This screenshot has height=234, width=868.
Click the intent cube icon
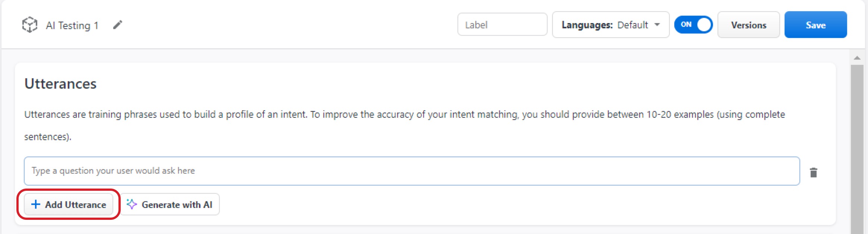[29, 25]
